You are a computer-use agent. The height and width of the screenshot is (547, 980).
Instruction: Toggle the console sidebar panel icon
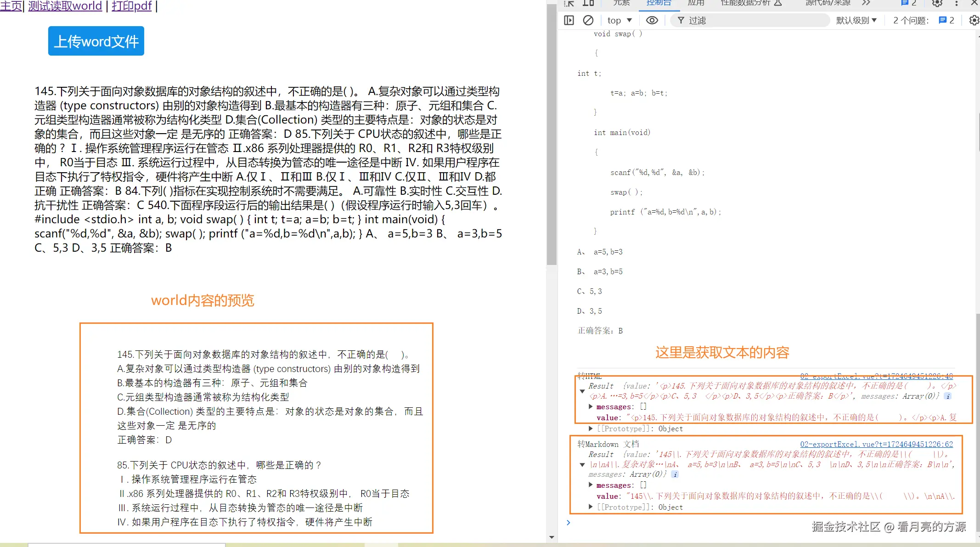(x=569, y=20)
